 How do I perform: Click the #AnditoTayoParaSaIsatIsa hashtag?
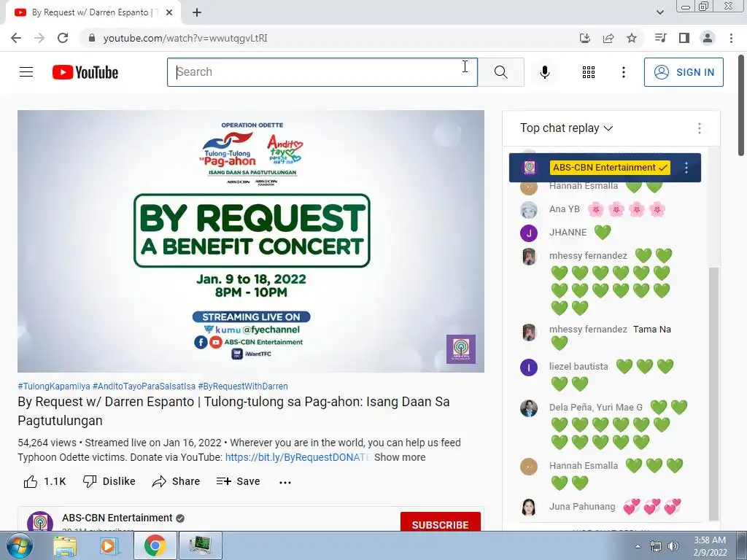(144, 386)
